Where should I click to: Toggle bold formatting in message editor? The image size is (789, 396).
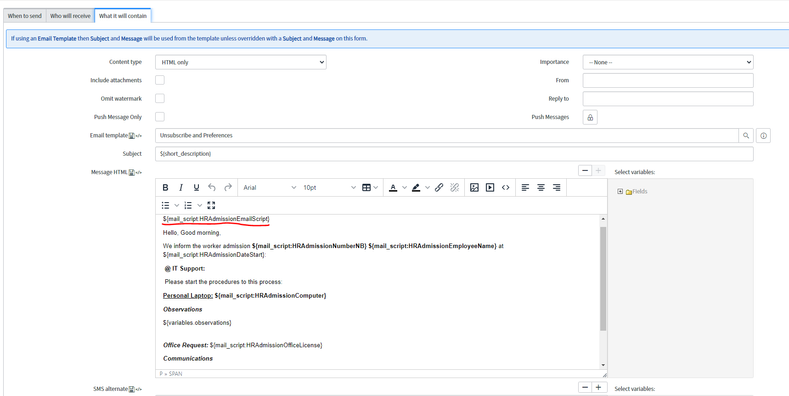166,187
